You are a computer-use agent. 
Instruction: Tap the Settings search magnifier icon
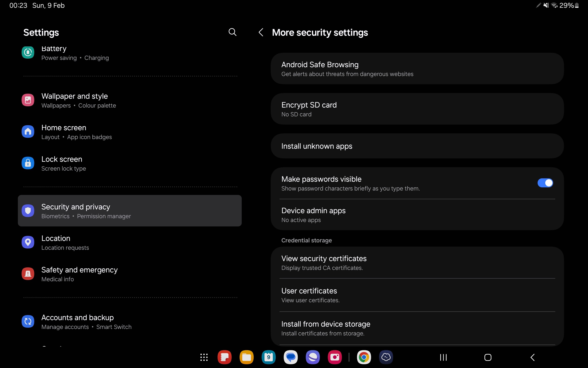tap(232, 32)
